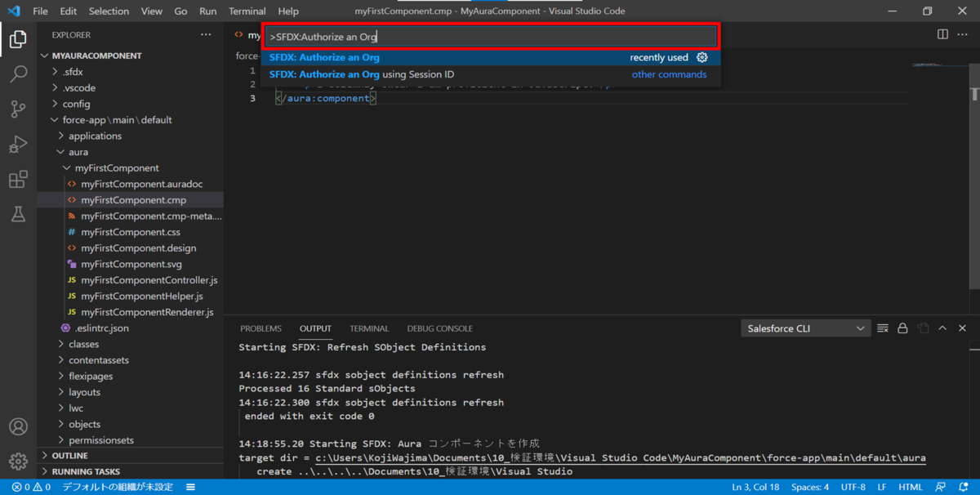Switch to the TERMINAL panel tab
The width and height of the screenshot is (980, 495).
369,328
